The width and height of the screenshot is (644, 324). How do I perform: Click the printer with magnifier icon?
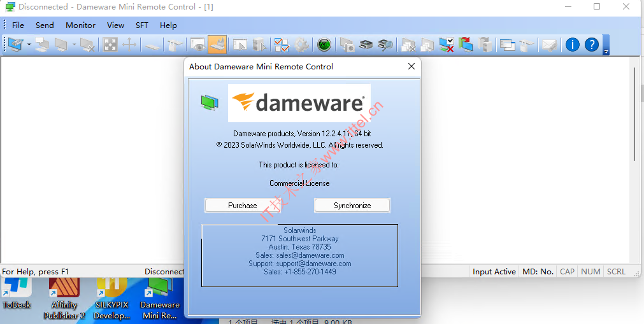point(385,45)
